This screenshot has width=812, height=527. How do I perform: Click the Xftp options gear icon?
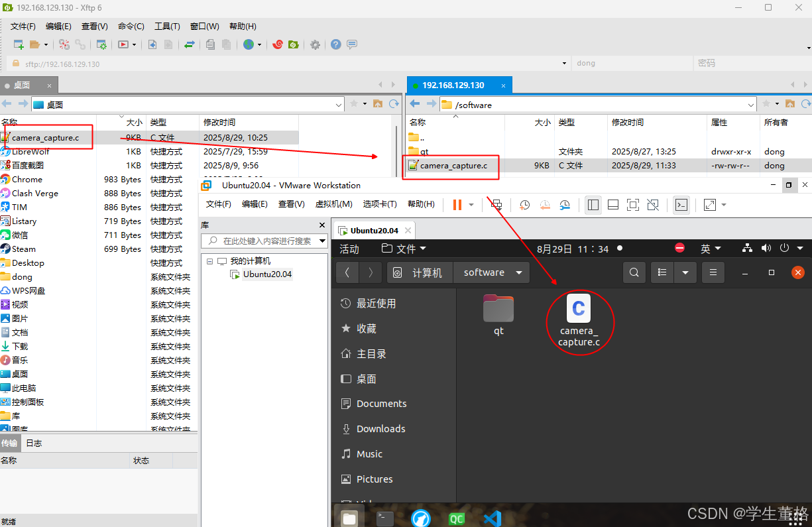(315, 44)
